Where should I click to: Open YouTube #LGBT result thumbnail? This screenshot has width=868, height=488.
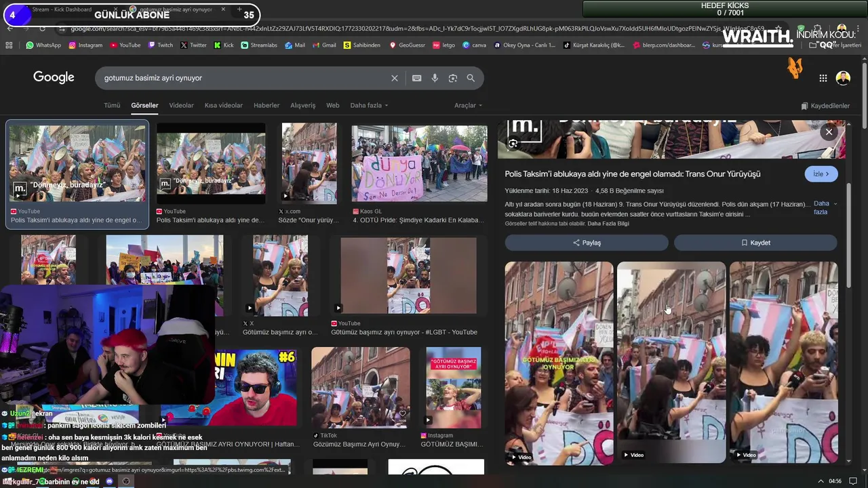pos(408,274)
